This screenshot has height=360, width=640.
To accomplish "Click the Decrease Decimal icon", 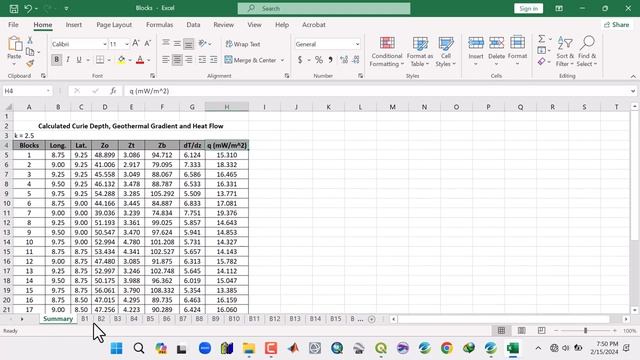I will pos(356,60).
